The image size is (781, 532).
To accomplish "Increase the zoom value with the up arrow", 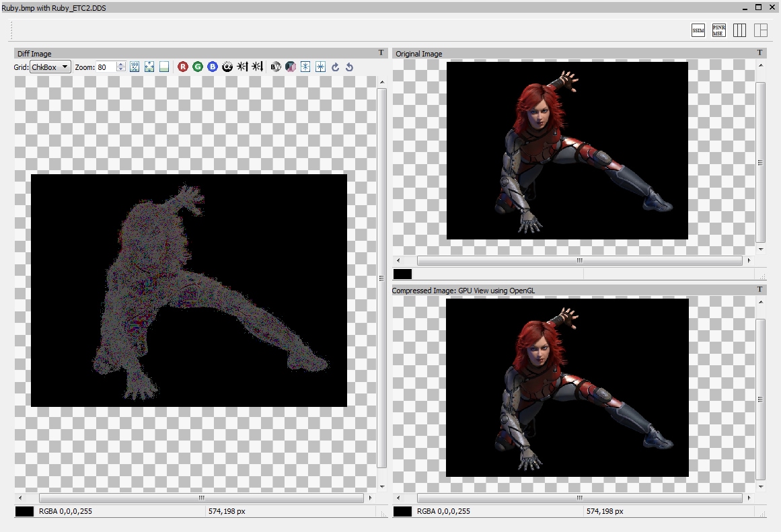I will pos(121,64).
